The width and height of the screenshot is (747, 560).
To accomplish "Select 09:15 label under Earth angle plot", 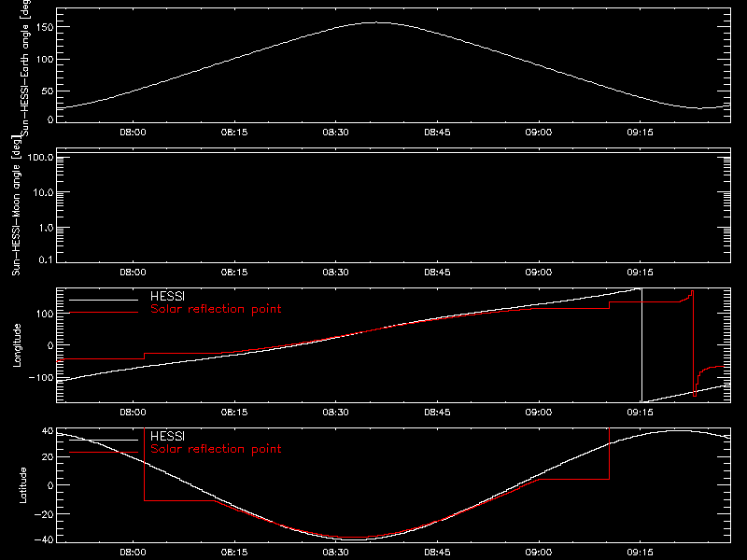I will 641,132.
